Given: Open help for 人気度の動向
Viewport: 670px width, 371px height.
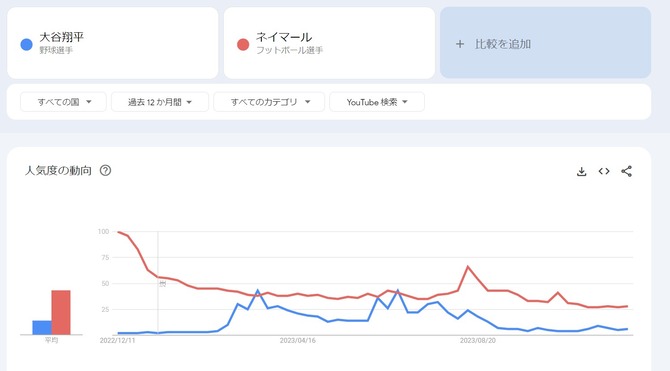Looking at the screenshot, I should coord(105,171).
